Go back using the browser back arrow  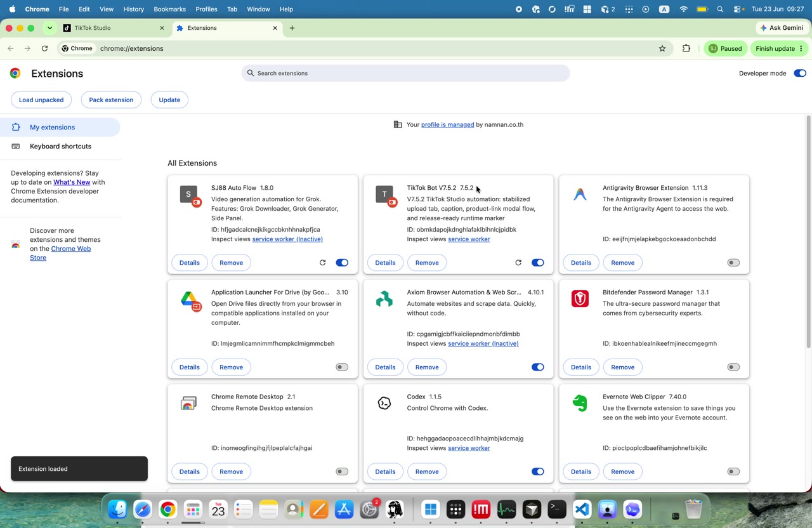[x=11, y=48]
